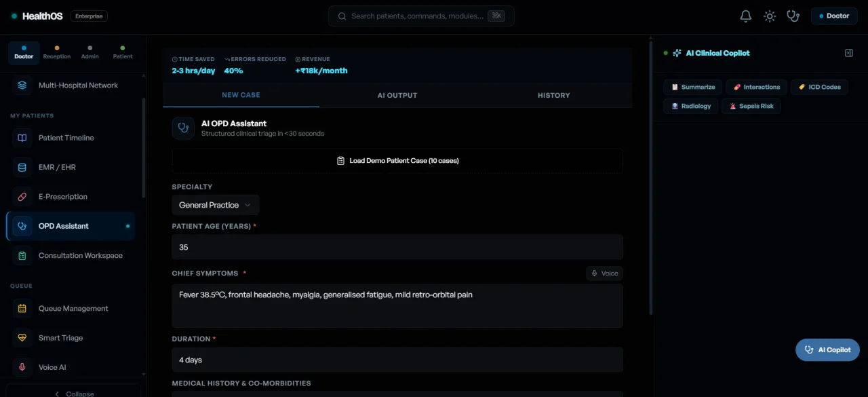Click HealthOS logo
868x397 pixels.
(37, 16)
